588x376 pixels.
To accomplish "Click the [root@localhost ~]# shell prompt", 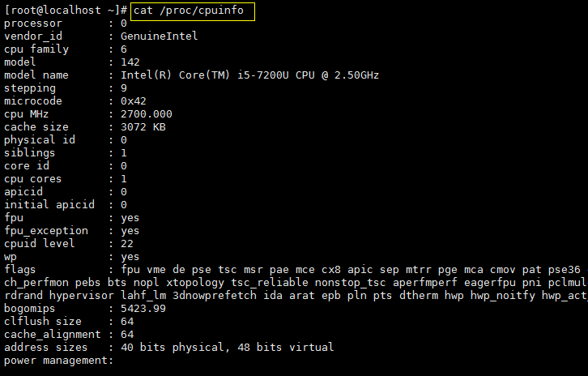I will tap(65, 11).
